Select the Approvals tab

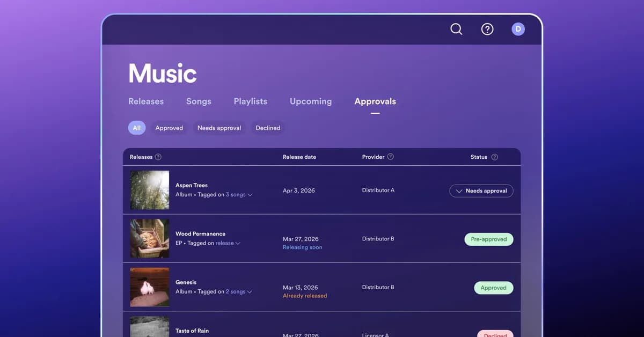pyautogui.click(x=375, y=101)
